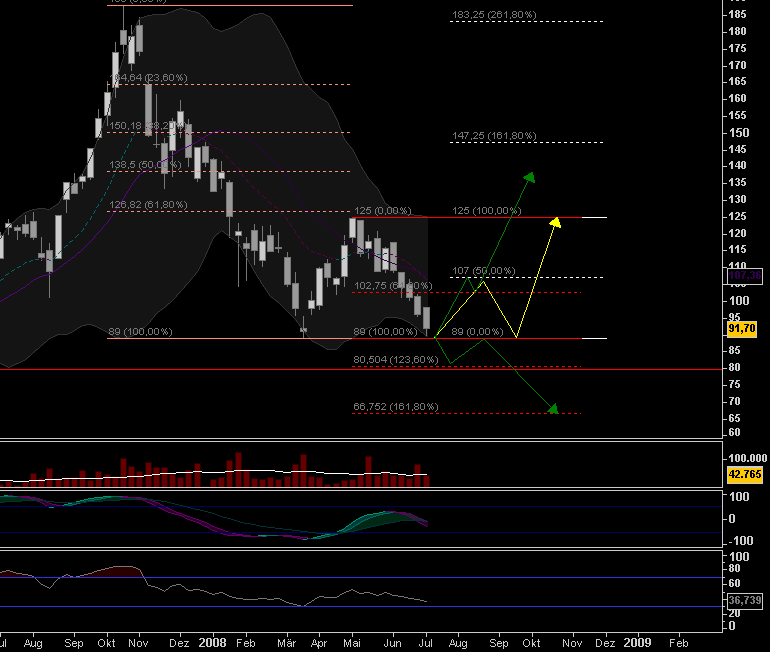The width and height of the screenshot is (770, 652).
Task: Click the Apr month label
Action: pos(319,644)
